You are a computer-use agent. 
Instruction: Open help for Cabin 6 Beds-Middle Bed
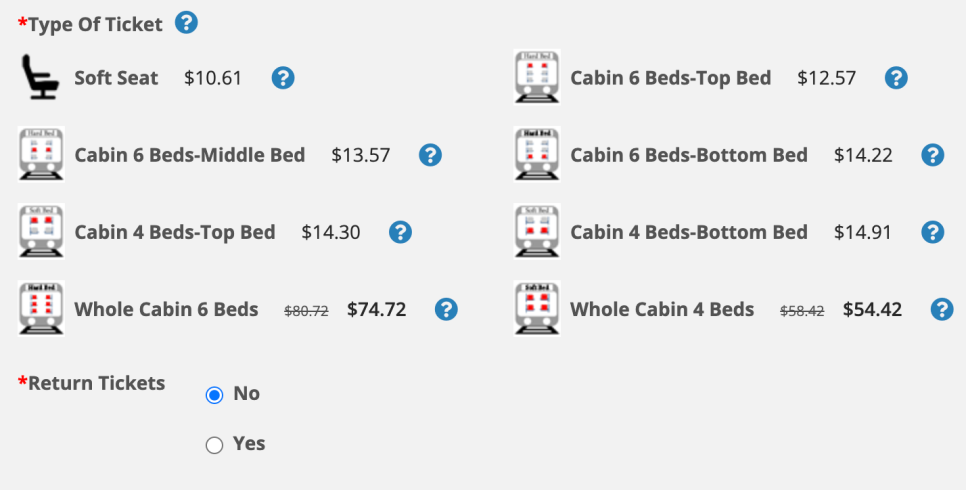(x=430, y=155)
